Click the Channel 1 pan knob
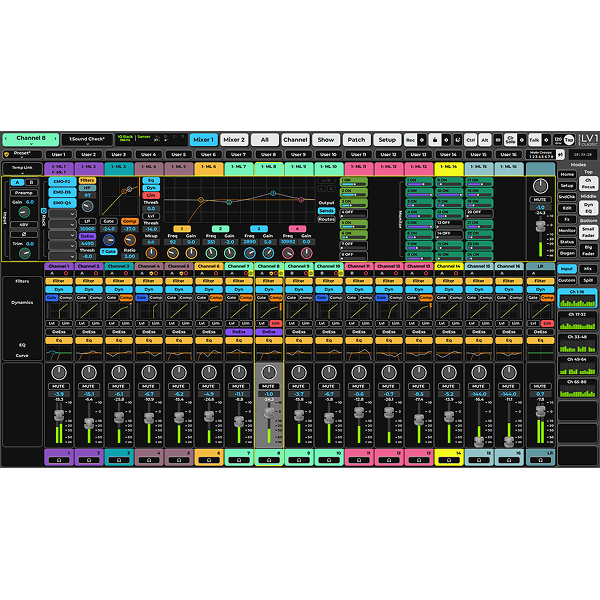600x600 pixels. click(59, 372)
